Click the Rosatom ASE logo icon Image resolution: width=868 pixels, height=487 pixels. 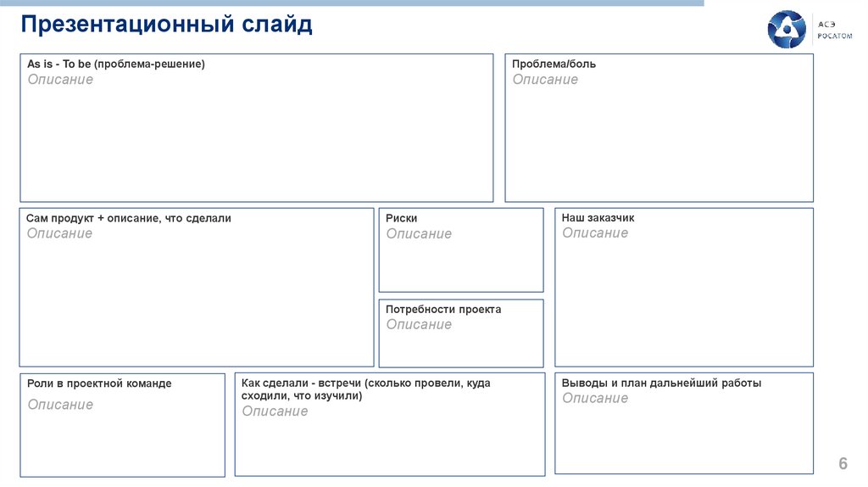(x=786, y=30)
